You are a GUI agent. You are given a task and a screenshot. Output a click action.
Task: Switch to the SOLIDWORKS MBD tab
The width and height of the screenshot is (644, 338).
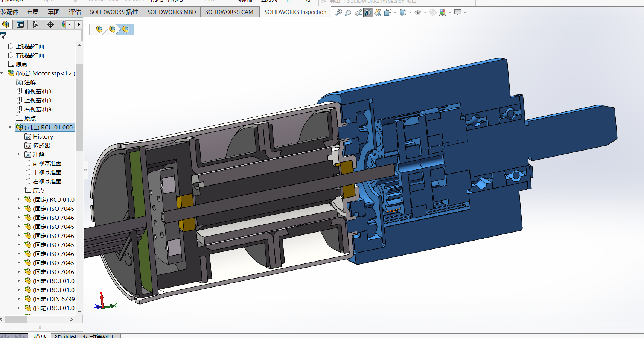pyautogui.click(x=172, y=12)
